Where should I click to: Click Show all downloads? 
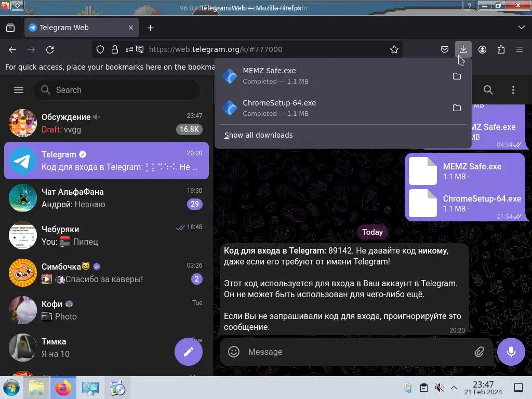(x=259, y=135)
